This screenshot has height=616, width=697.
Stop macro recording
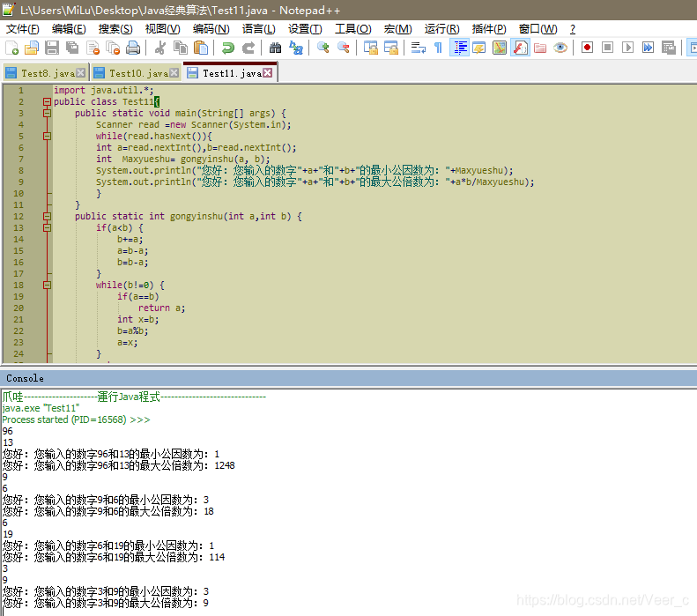coord(607,48)
